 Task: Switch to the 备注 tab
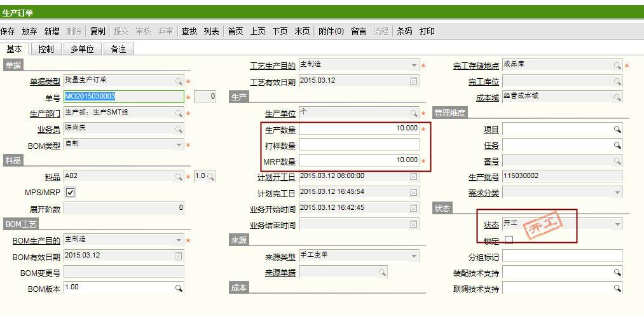coord(118,49)
